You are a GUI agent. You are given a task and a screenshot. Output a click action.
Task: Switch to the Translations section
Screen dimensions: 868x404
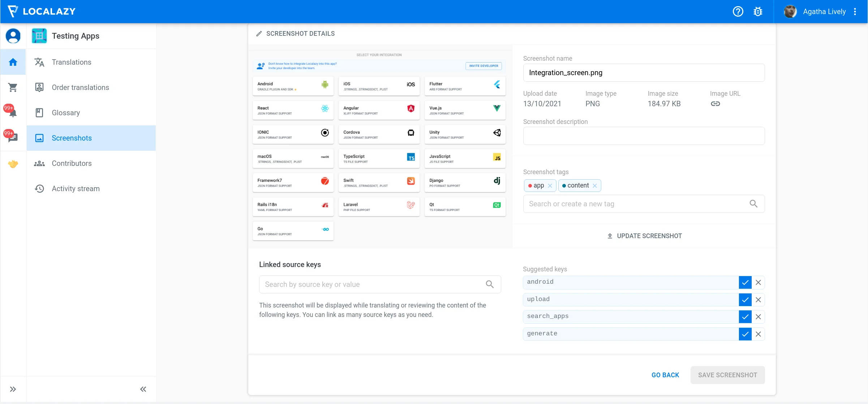[x=71, y=62]
